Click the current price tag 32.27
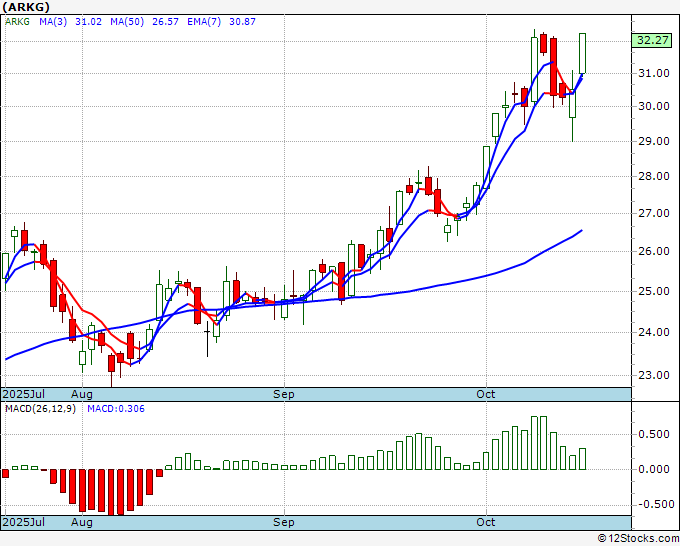Image resolution: width=680 pixels, height=546 pixels. (652, 40)
